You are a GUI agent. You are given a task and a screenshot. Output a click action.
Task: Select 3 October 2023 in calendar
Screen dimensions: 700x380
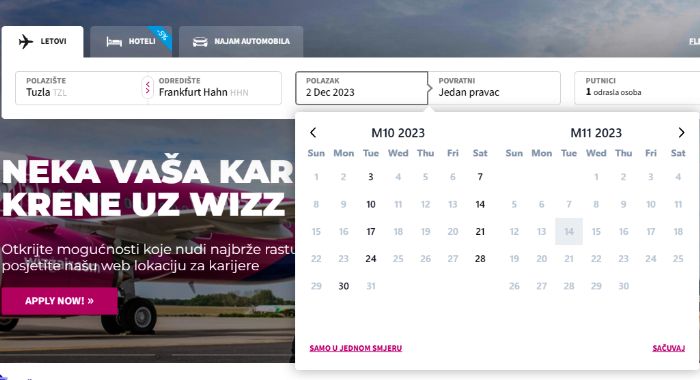[x=371, y=177]
